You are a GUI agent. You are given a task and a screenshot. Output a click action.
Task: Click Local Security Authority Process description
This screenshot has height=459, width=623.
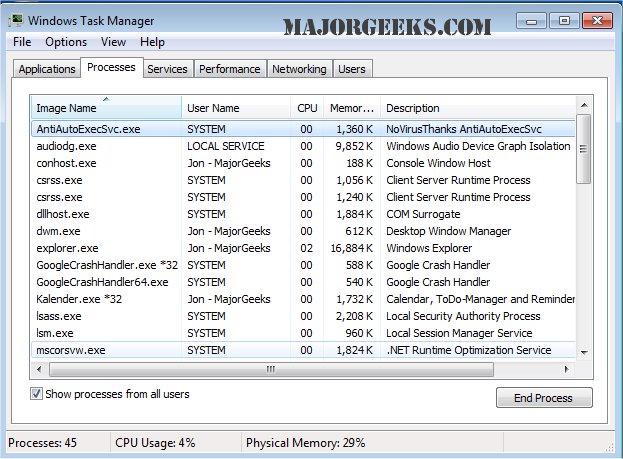[463, 316]
